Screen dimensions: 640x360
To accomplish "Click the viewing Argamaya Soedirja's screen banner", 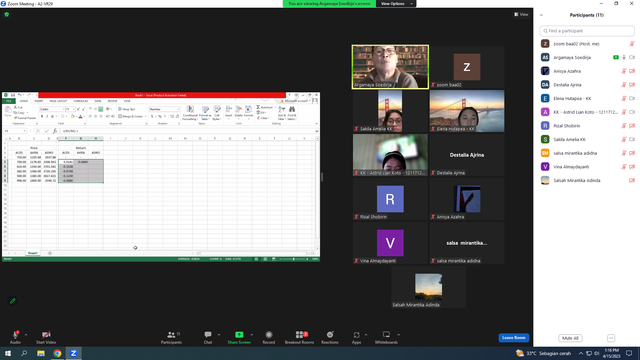I will coord(329,4).
